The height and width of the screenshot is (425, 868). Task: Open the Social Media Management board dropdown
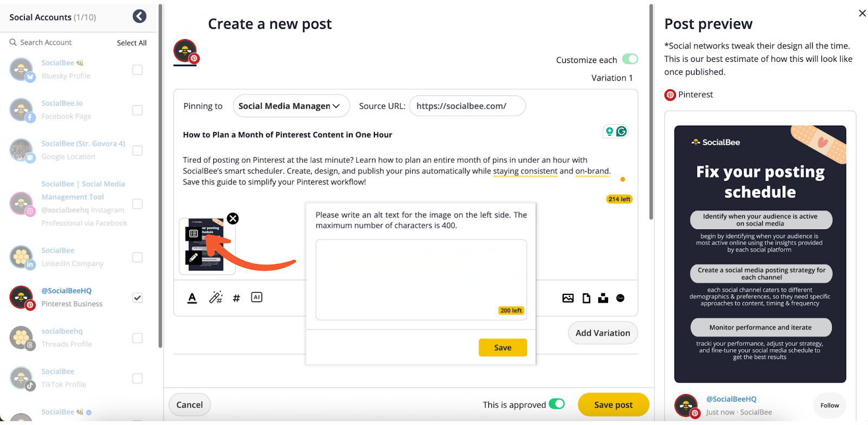[x=291, y=106]
